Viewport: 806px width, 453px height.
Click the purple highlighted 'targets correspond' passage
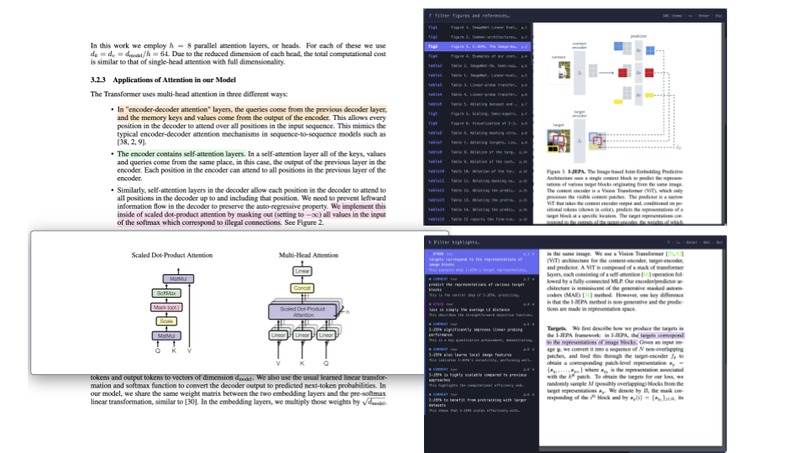(x=615, y=338)
